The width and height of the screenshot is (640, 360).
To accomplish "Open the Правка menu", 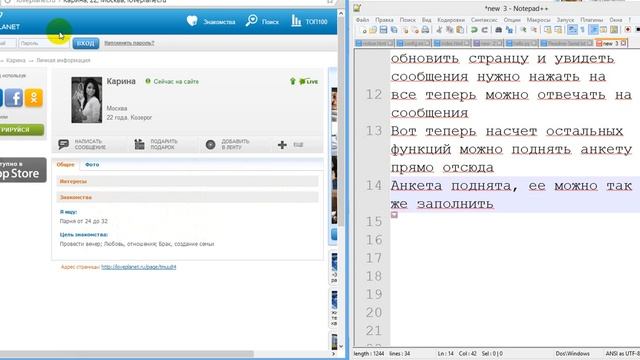I will click(x=384, y=20).
